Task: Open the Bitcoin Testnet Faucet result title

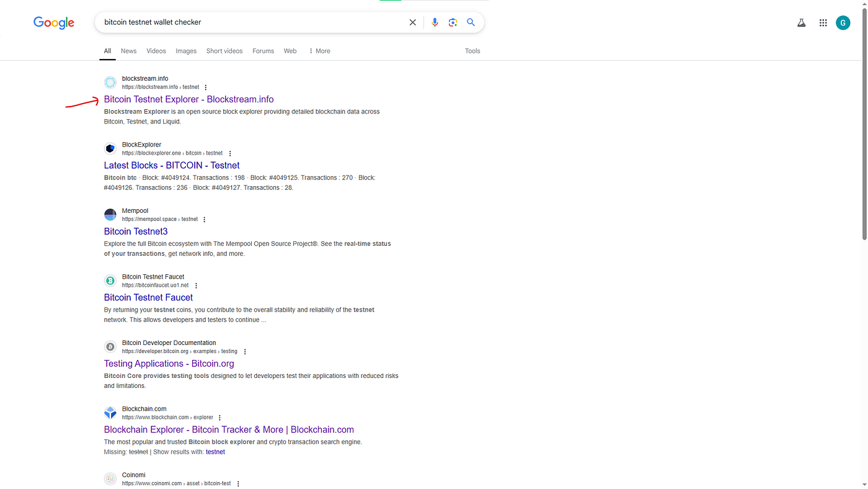Action: coord(148,297)
